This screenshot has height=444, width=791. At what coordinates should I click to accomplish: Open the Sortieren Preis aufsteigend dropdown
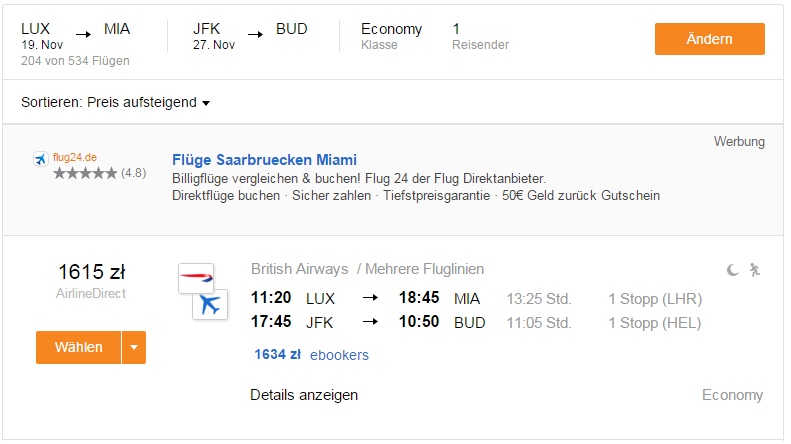click(116, 102)
